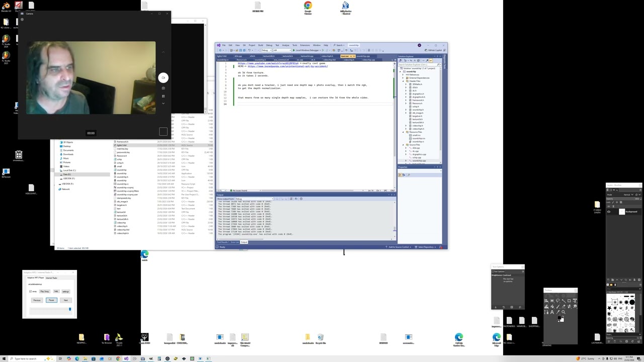This screenshot has height=362, width=644.
Task: Switch to the Error List tab
Action: [235, 242]
